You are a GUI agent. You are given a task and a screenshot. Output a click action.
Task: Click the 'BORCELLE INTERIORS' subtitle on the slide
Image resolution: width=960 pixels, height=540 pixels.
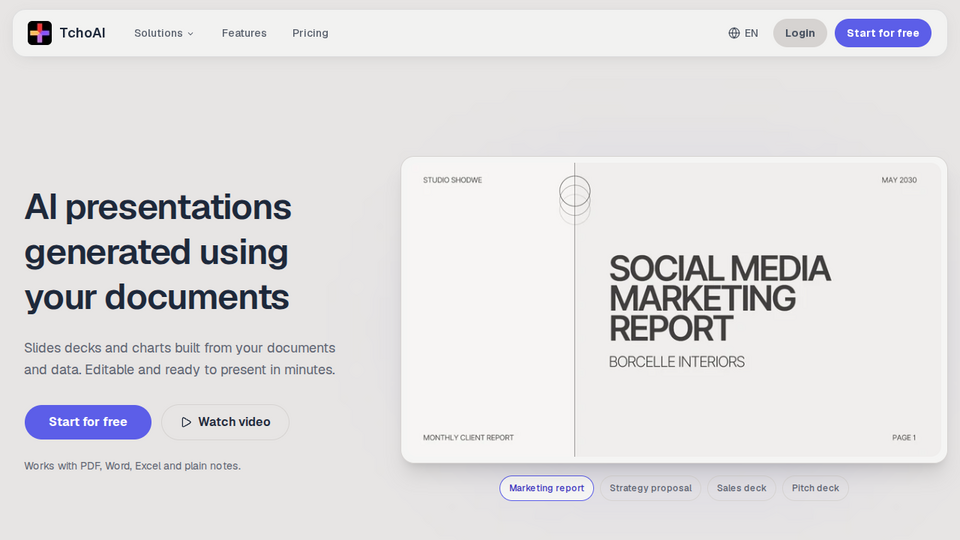coord(677,362)
